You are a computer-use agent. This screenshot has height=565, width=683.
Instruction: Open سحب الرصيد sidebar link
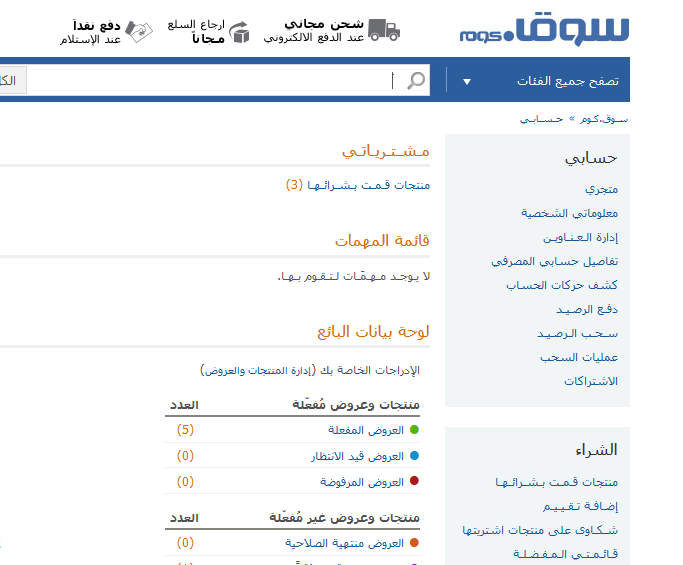tap(578, 334)
